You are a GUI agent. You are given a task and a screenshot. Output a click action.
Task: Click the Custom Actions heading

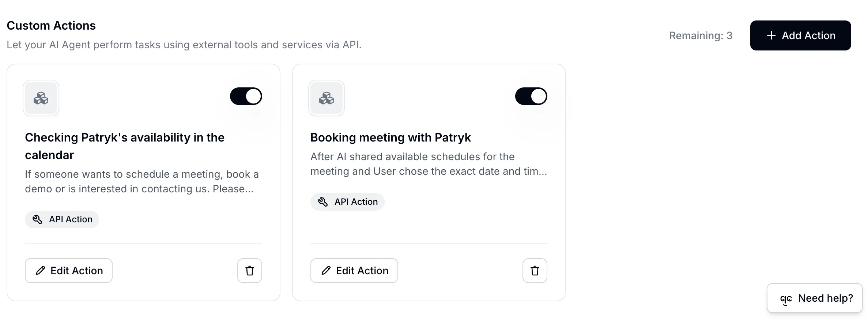51,26
